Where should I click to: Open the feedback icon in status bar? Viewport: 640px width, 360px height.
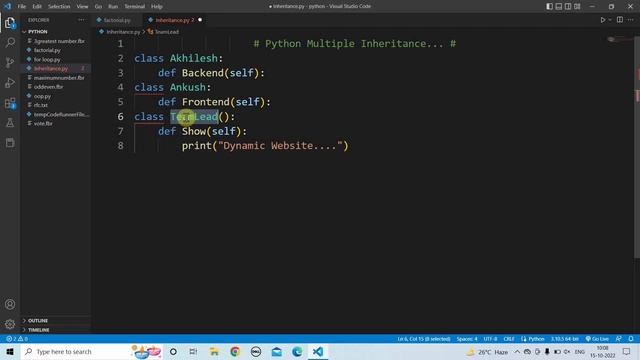(x=619, y=339)
